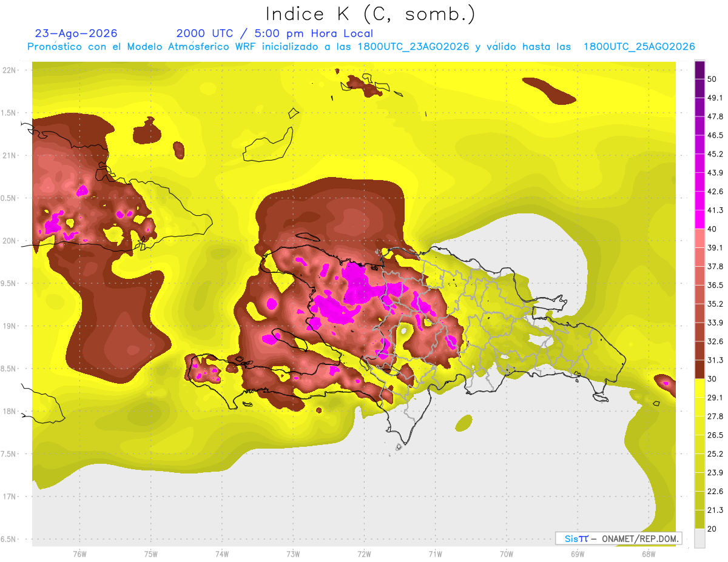Click the legend color band between 25.2 and 26.5
The height and width of the screenshot is (562, 728).
click(700, 444)
